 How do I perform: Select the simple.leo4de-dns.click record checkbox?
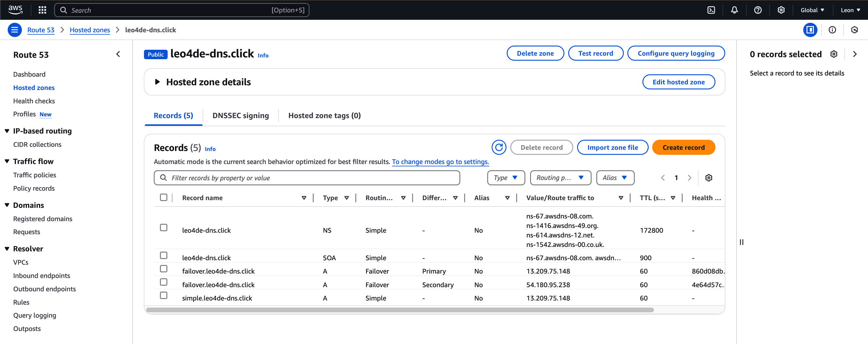pos(163,295)
